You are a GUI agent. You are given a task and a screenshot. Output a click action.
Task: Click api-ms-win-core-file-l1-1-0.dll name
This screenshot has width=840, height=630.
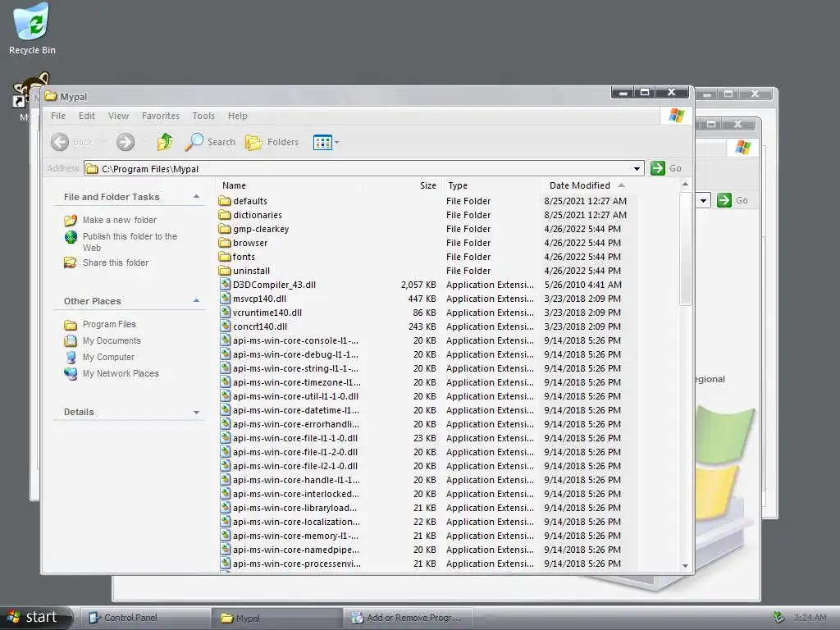(x=295, y=438)
